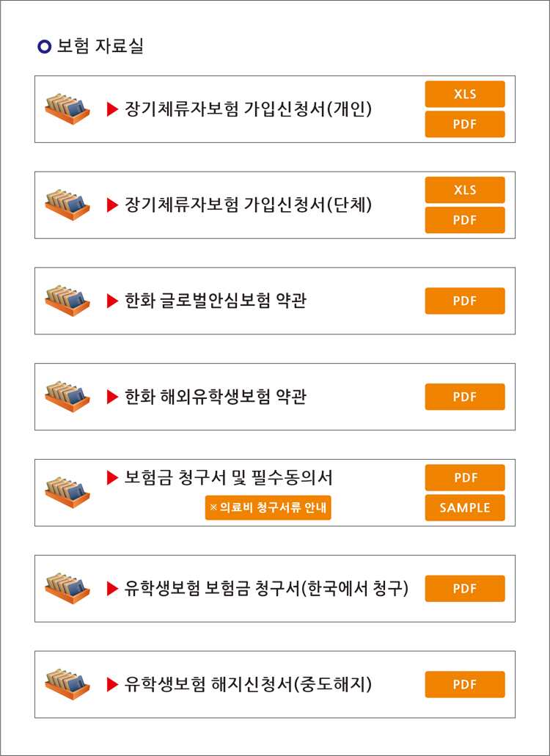Viewport: 550px width, 756px height.
Task: Click file box icon for 장기체류자보험 가입신청서(개인)
Action: click(67, 109)
